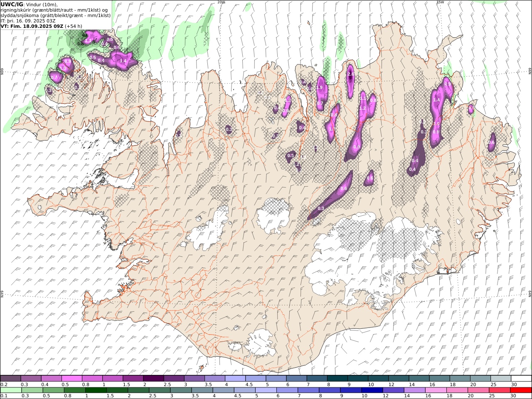Pick lower legend swatch between 0.3 and 0.5

click(x=32, y=390)
